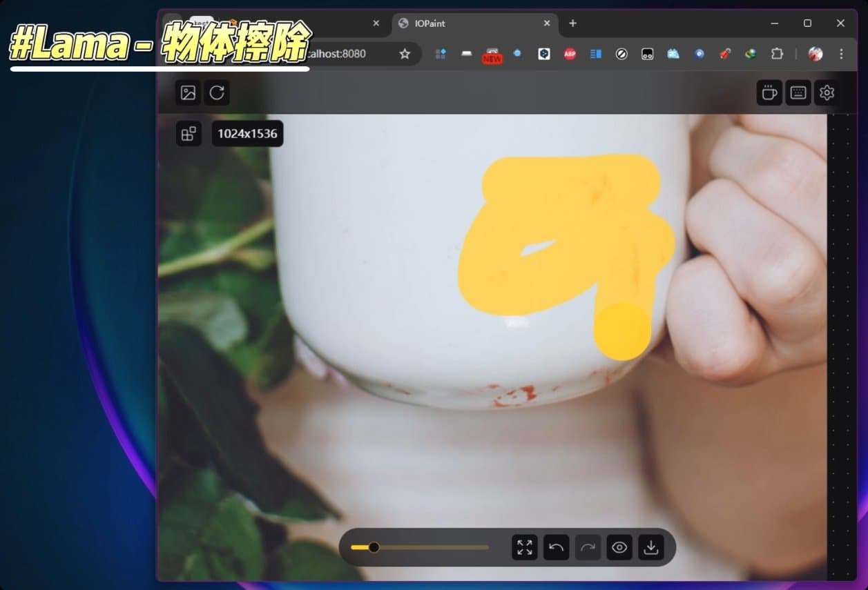This screenshot has width=868, height=590.
Task: Open a new browser tab with plus
Action: (572, 23)
